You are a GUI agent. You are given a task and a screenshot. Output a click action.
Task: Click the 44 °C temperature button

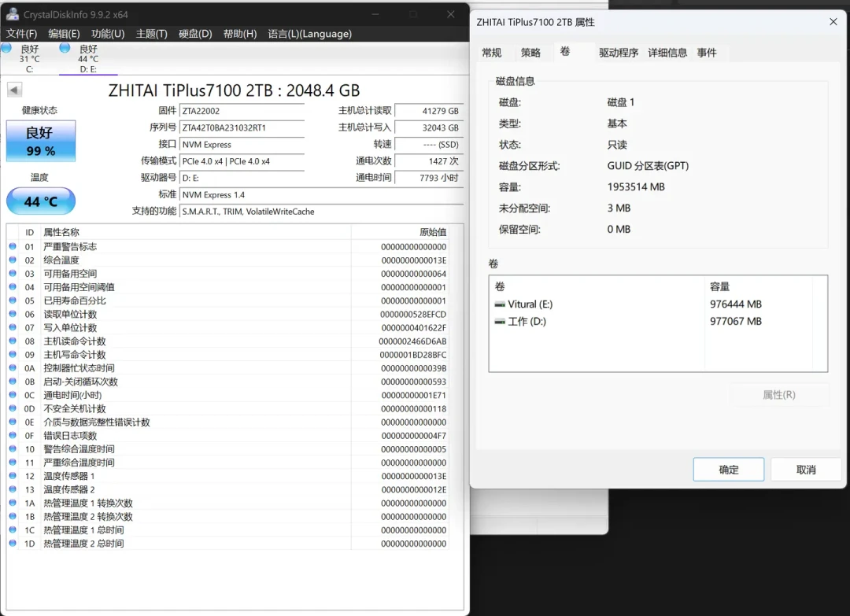(x=41, y=201)
